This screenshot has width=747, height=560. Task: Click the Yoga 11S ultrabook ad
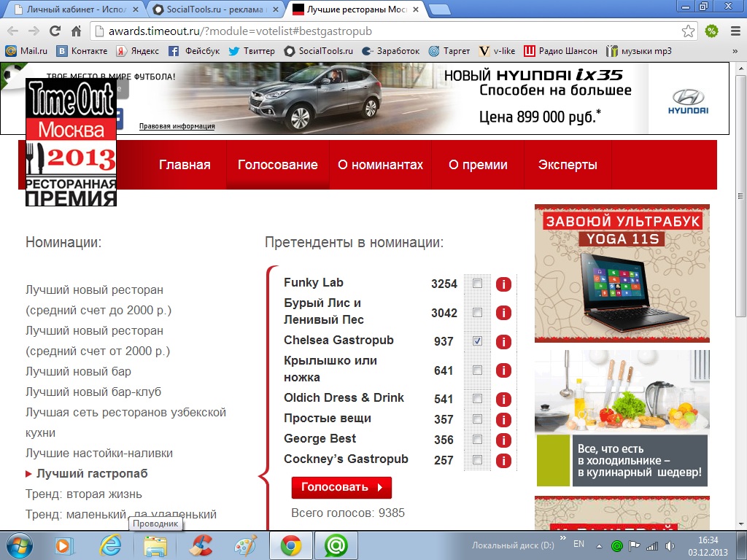click(x=622, y=273)
